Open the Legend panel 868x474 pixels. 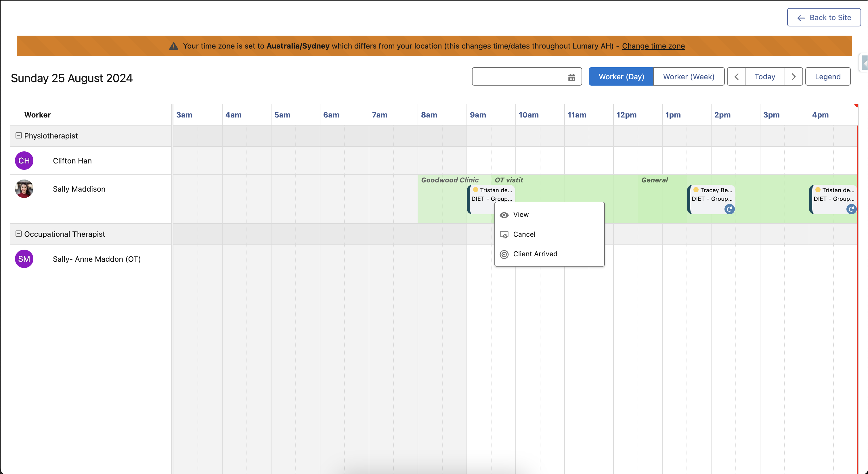[x=827, y=76]
